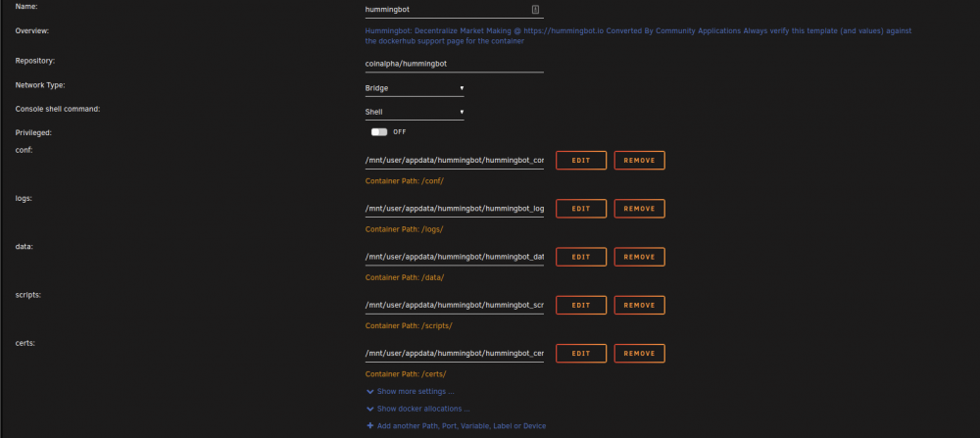The width and height of the screenshot is (980, 438).
Task: Edit the scripts path
Action: 580,305
